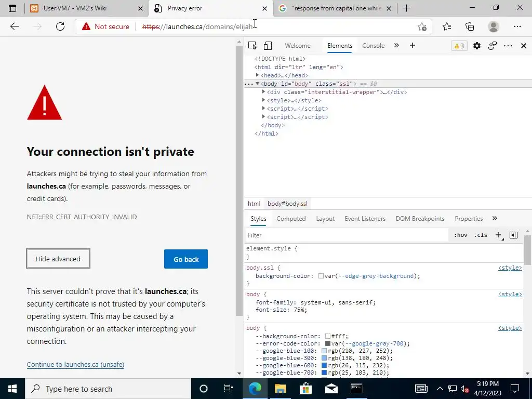Show hidden system tray icons
Screen dimensions: 532x399
[x=440, y=389]
